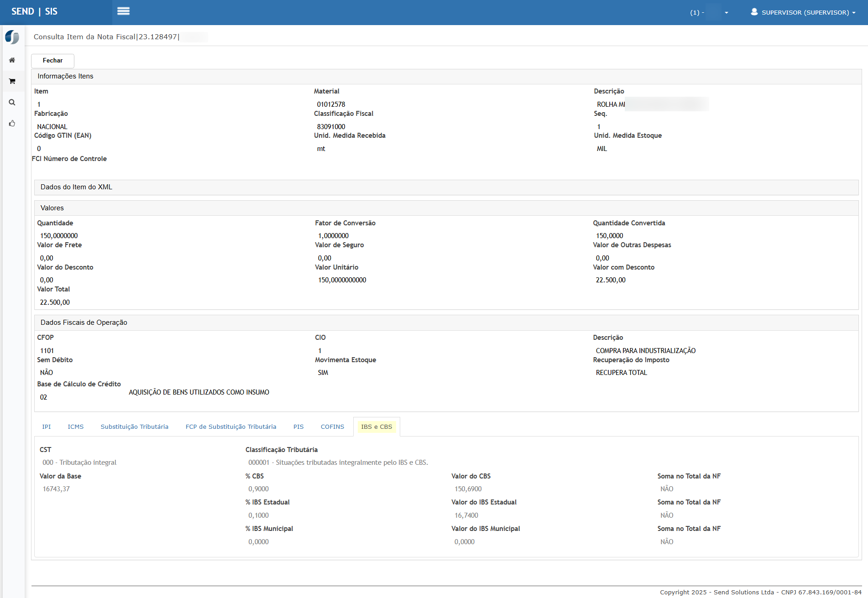Open the ICMS tab
Viewport: 868px width, 598px height.
coord(76,427)
